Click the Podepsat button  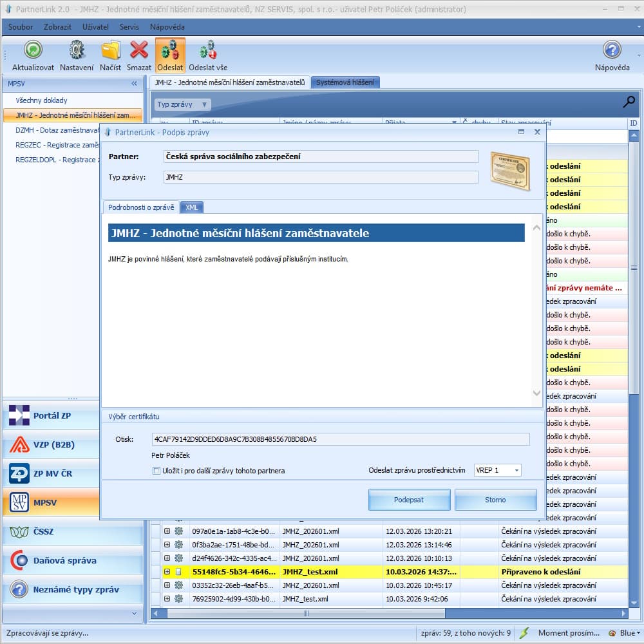pos(409,500)
